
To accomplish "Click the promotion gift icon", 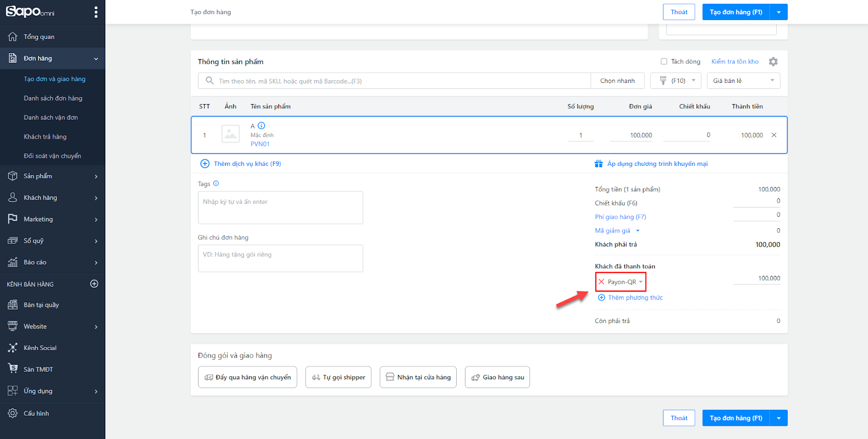I will tap(598, 164).
